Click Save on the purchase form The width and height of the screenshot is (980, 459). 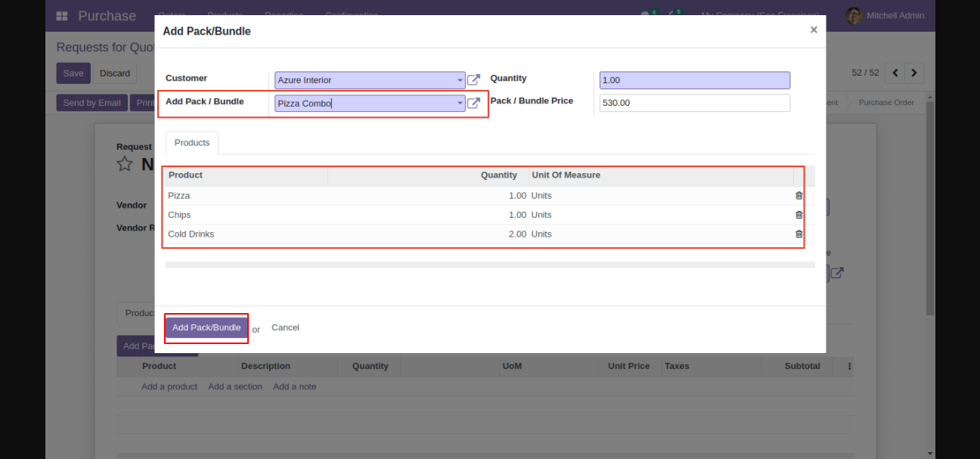[x=73, y=73]
